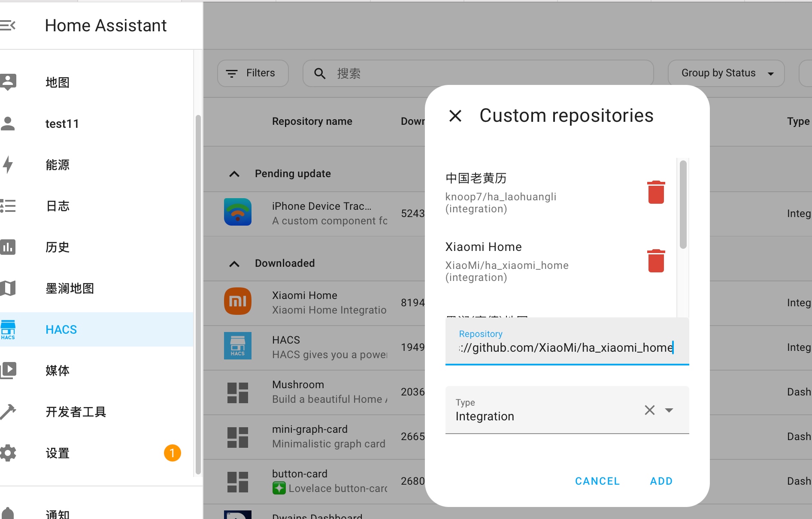Click the Mushroom dashboard icon
This screenshot has height=519, width=812.
(x=238, y=393)
